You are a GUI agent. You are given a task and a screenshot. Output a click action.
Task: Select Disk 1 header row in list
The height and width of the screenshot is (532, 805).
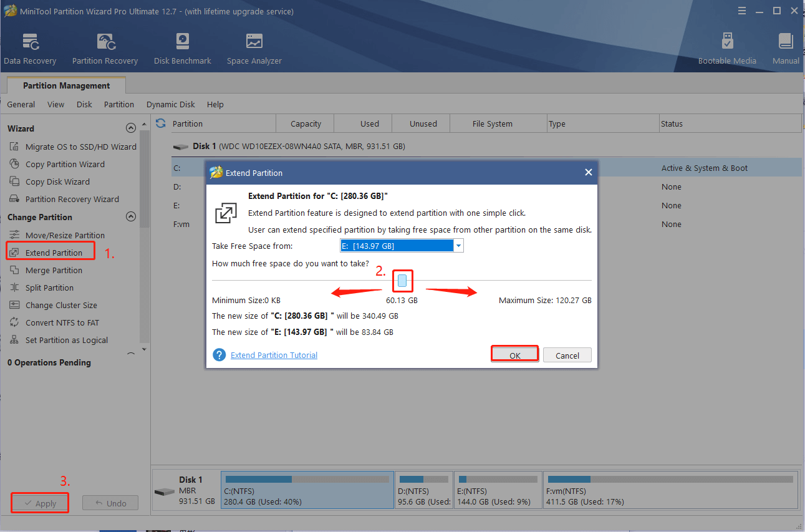click(486, 146)
